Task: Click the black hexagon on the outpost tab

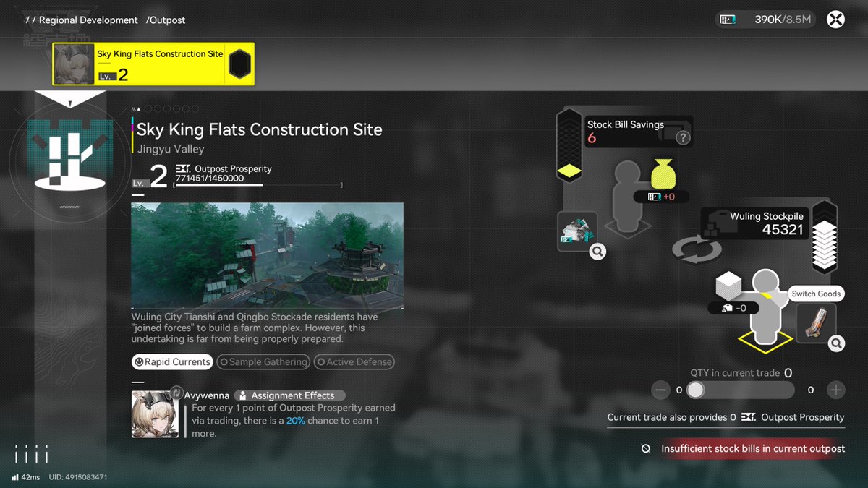Action: (x=239, y=64)
